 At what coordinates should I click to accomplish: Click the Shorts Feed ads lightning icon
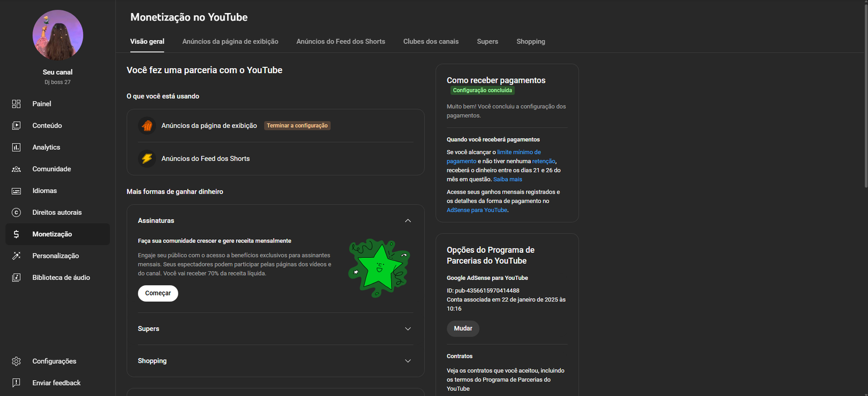(x=147, y=158)
